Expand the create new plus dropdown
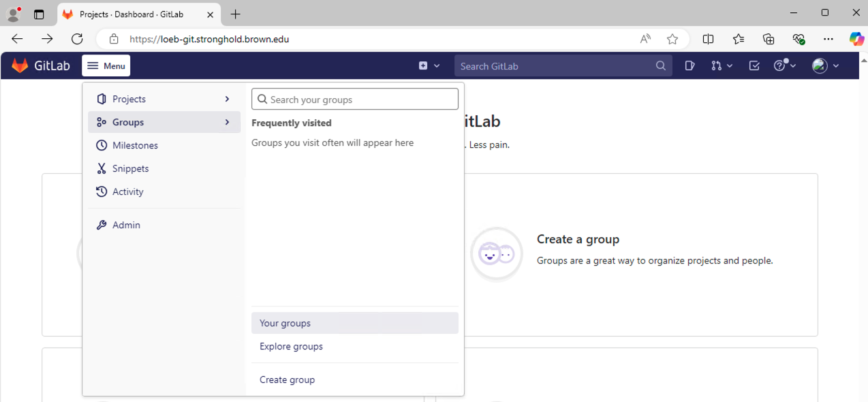Image resolution: width=868 pixels, height=402 pixels. [x=429, y=66]
